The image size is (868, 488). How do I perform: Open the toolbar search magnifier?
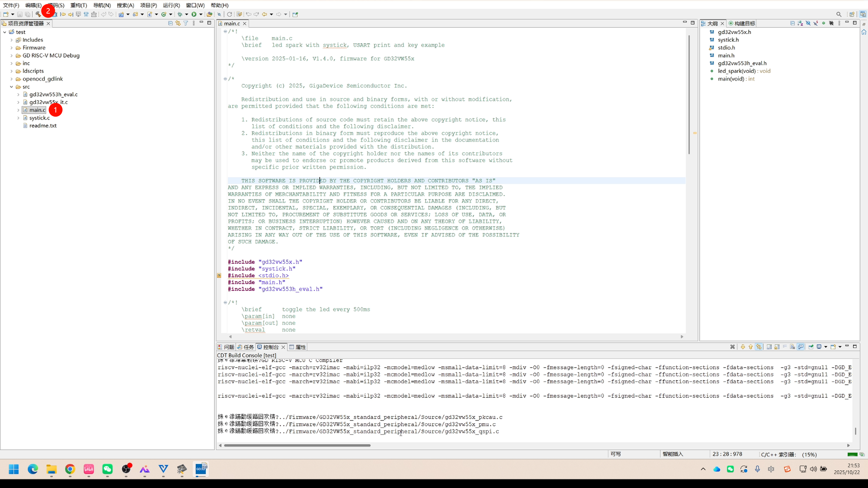click(839, 14)
